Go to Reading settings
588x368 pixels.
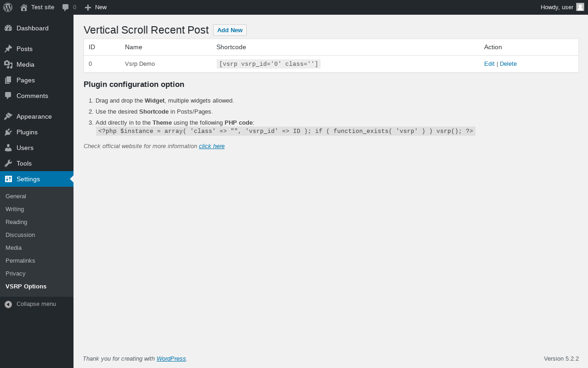coord(16,222)
